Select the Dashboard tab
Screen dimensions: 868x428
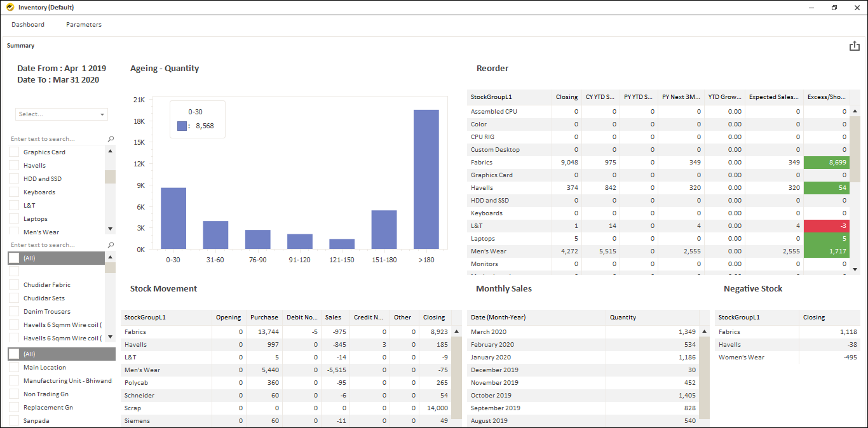click(x=28, y=24)
